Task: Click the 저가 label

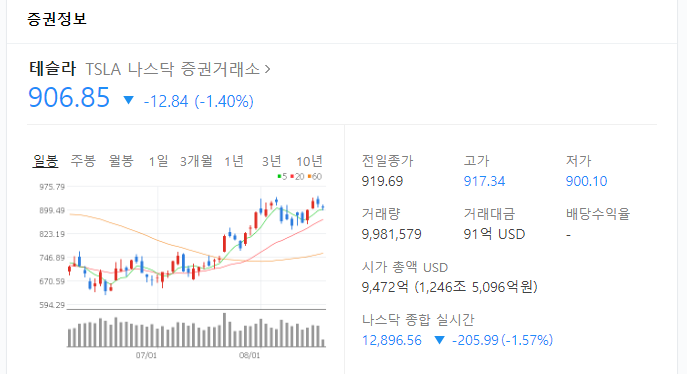Action: coord(578,161)
